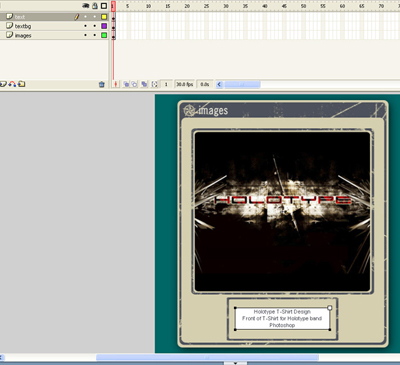Click the Center Frame button
This screenshot has height=365, width=400.
coord(116,84)
